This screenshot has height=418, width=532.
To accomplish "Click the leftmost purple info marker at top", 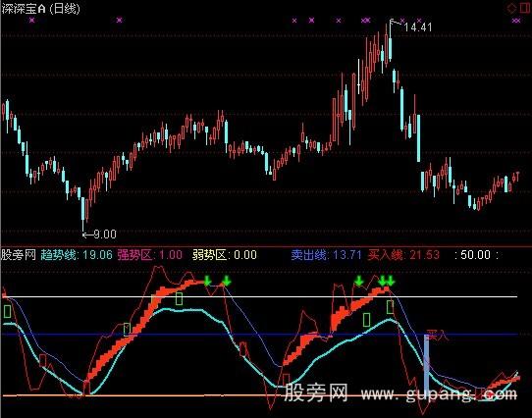I will point(31,21).
